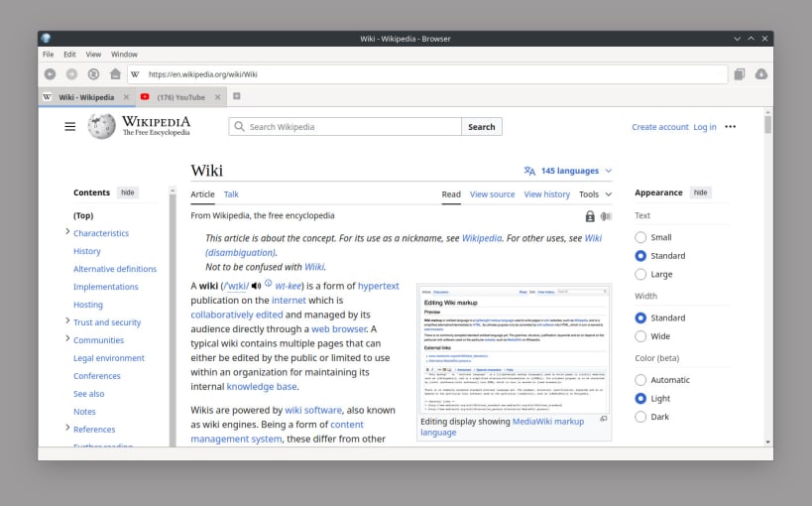The width and height of the screenshot is (812, 506).
Task: Open the View history tab
Action: tap(547, 194)
